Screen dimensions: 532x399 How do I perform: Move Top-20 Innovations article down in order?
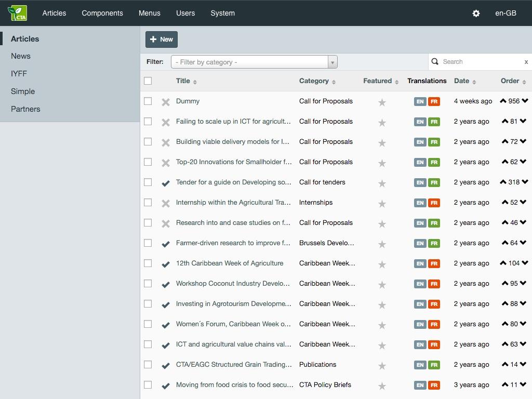coord(523,162)
